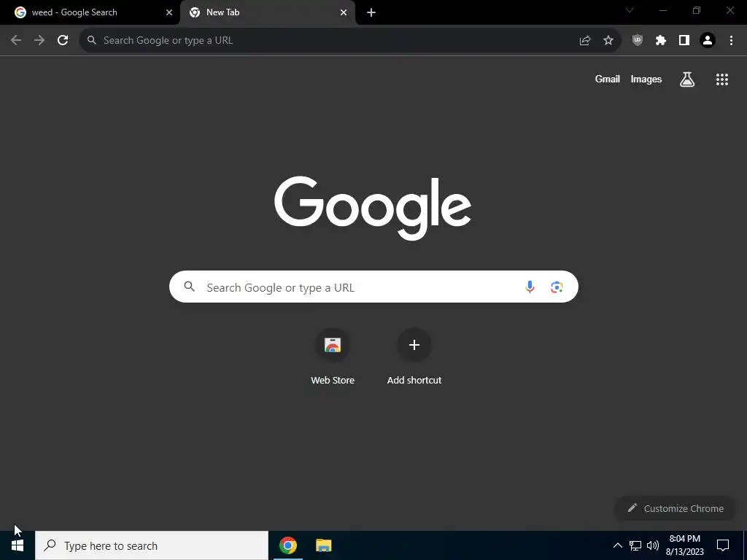Go back using the browser back arrow
The height and width of the screenshot is (560, 747).
[x=16, y=40]
